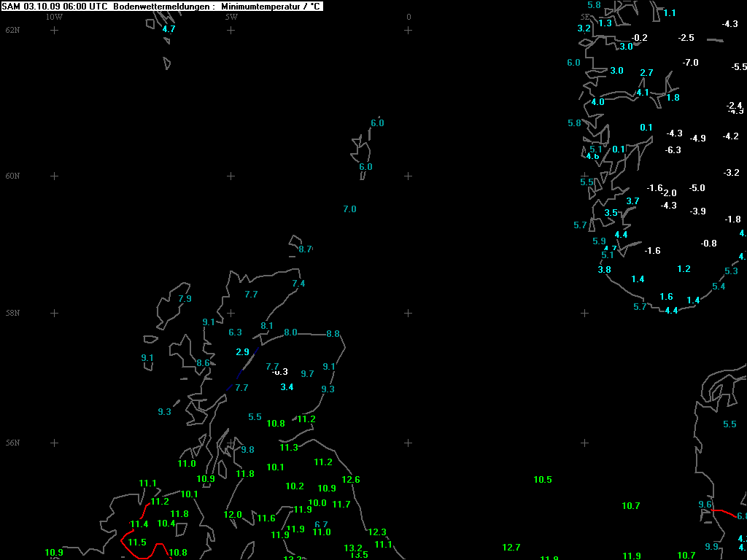
Task: Select the 8.7 temperature reading
Action: coord(306,249)
